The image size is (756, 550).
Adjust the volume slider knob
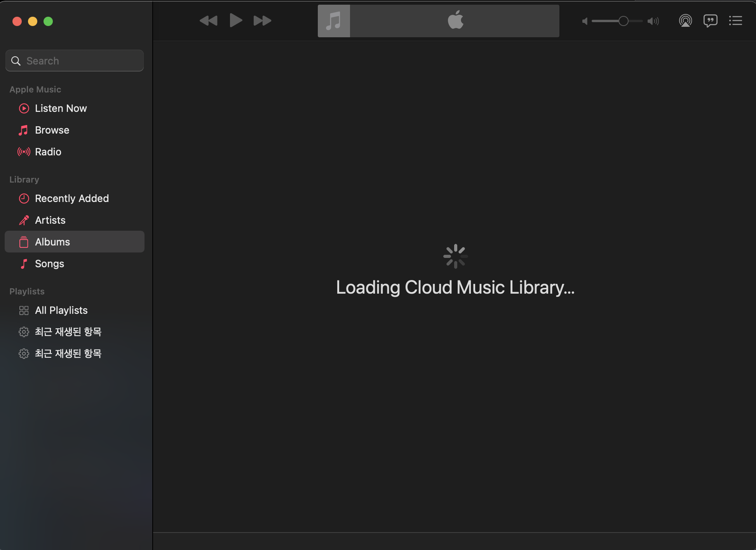pyautogui.click(x=623, y=21)
